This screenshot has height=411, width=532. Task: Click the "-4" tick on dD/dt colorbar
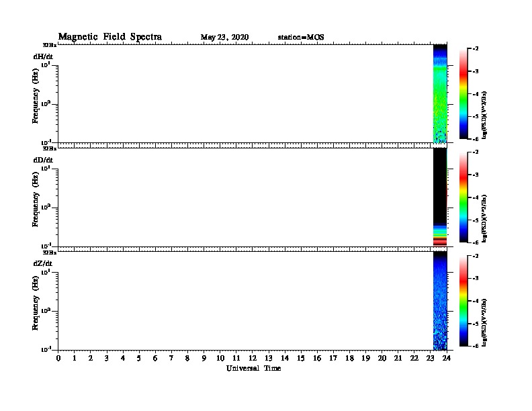coord(476,197)
